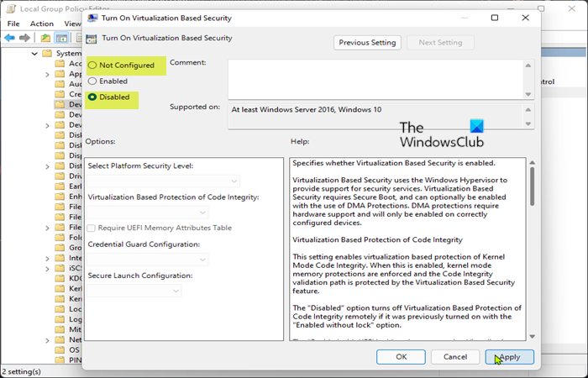Click the Help pane scroll up arrow

click(x=532, y=162)
